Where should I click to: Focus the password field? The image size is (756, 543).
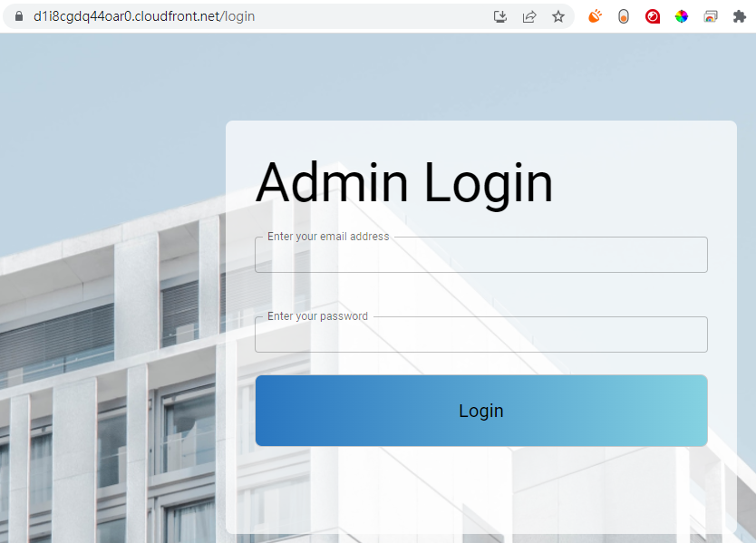pos(481,335)
